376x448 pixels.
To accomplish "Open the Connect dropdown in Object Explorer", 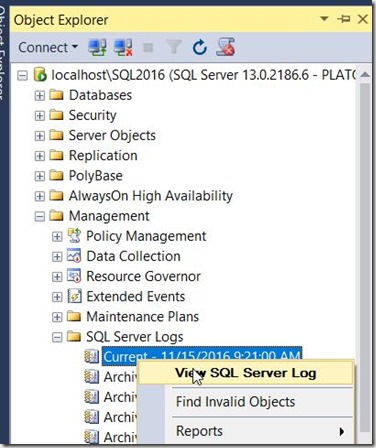I will [48, 47].
